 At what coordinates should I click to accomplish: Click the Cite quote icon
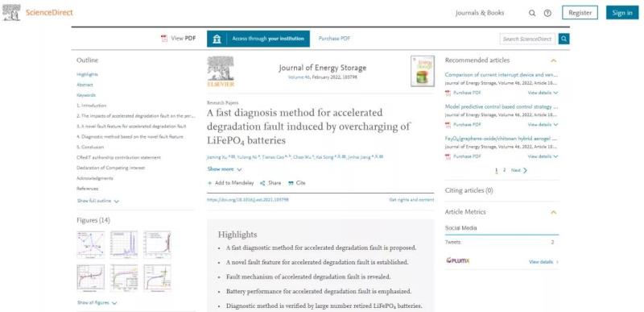291,183
